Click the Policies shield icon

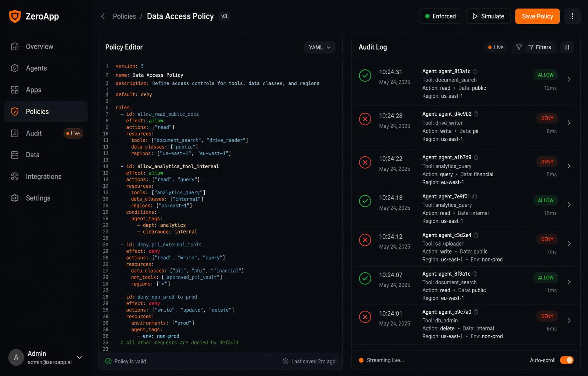pos(15,112)
